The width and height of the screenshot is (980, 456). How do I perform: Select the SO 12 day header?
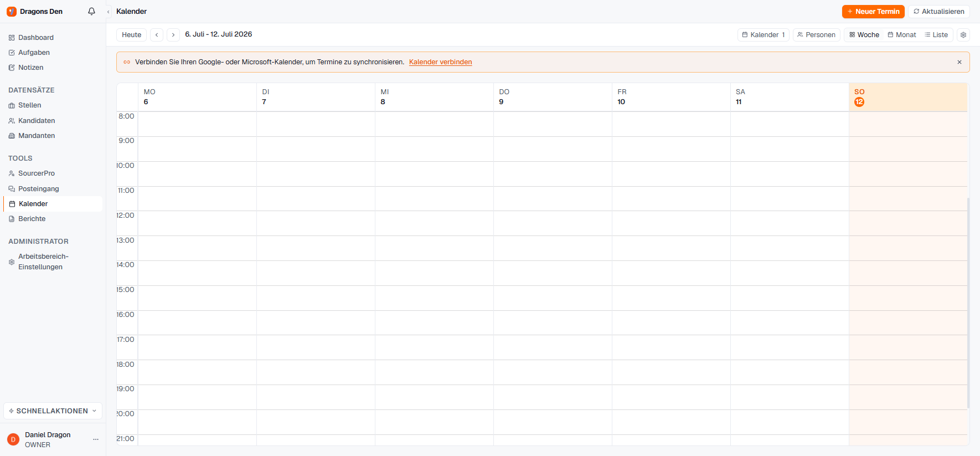908,97
